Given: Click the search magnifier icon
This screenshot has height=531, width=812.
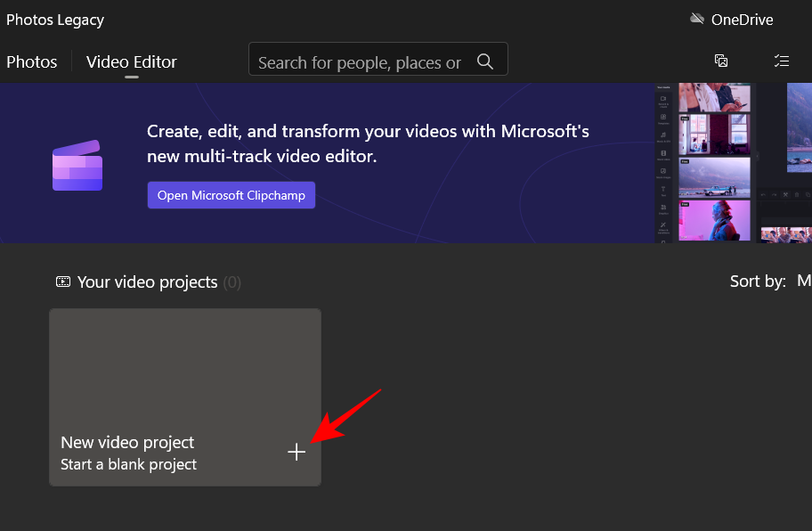Looking at the screenshot, I should point(485,61).
